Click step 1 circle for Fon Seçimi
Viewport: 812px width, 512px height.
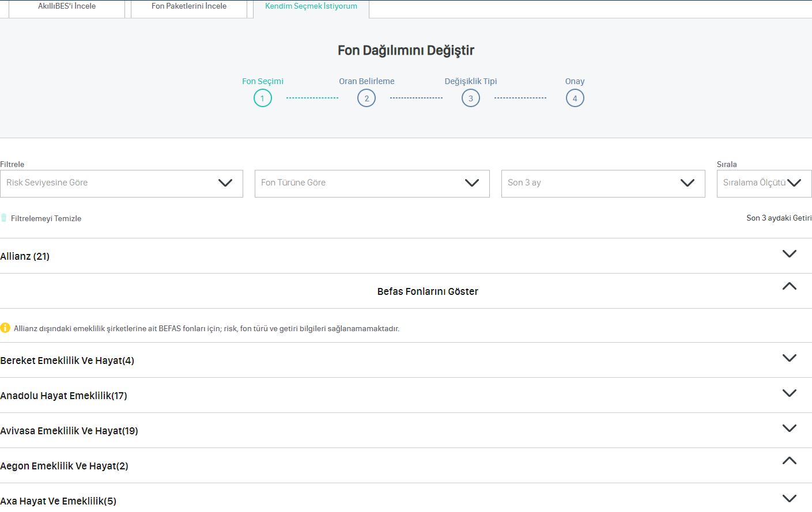coord(263,98)
